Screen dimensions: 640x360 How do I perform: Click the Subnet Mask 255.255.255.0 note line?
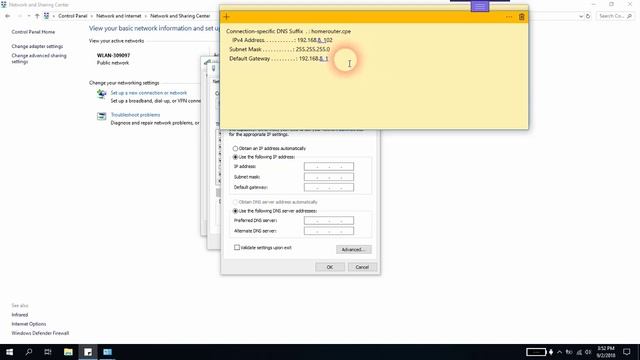click(280, 49)
